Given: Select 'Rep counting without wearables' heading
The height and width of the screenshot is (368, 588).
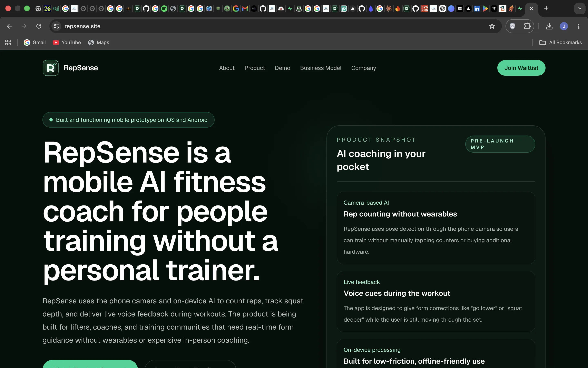Looking at the screenshot, I should tap(400, 214).
